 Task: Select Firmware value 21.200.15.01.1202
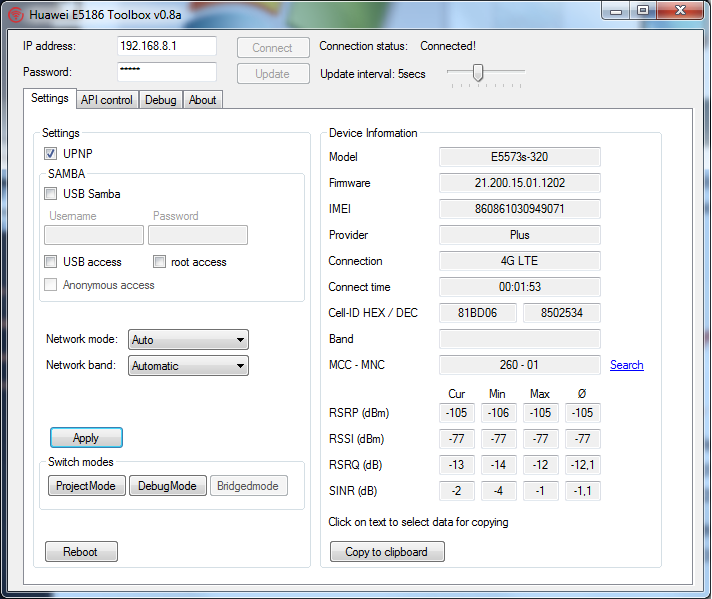[x=520, y=183]
